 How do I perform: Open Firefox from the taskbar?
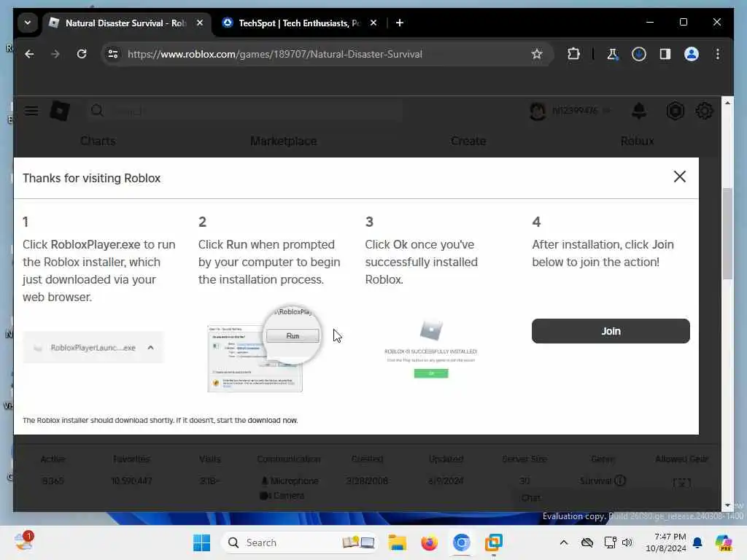(x=429, y=542)
